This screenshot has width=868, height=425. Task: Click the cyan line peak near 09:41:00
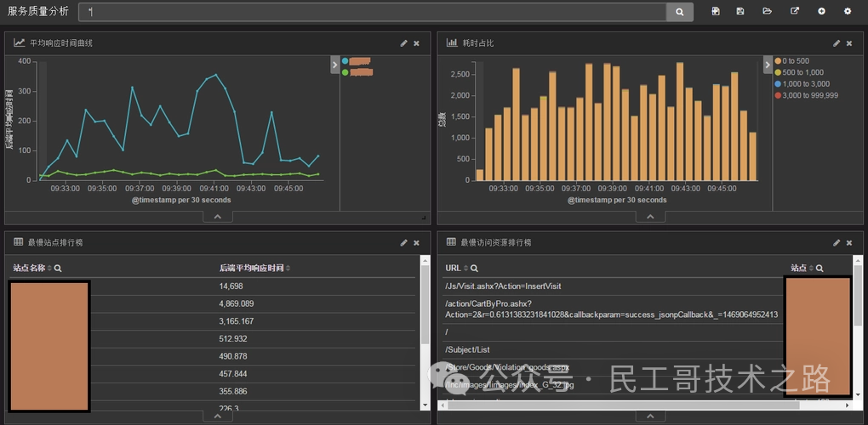[216, 75]
